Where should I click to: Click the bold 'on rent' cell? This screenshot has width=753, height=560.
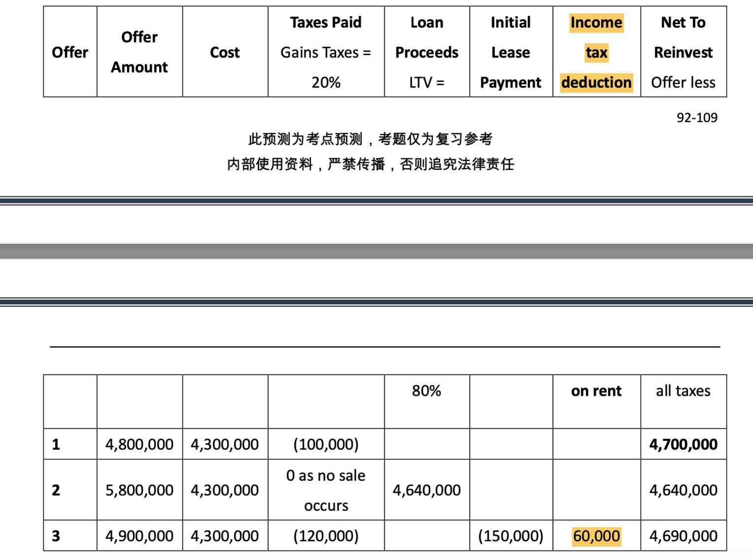click(x=596, y=391)
